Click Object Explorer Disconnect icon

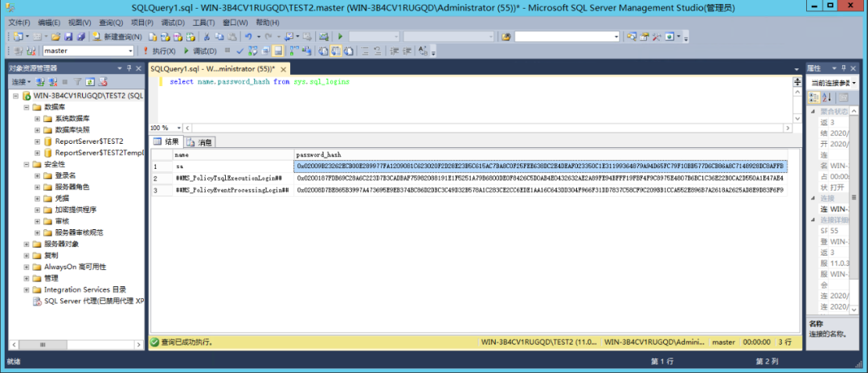(x=52, y=82)
